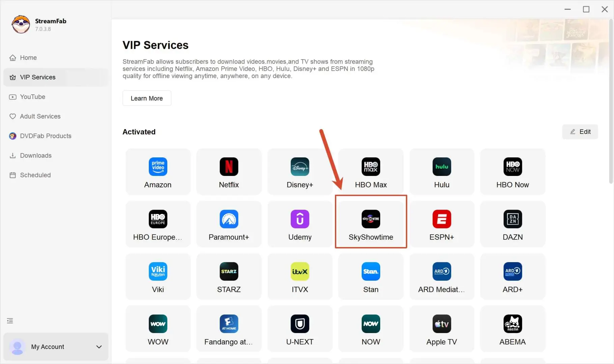Open the ARD+ service tile
Viewport: 614px width, 364px height.
[512, 276]
